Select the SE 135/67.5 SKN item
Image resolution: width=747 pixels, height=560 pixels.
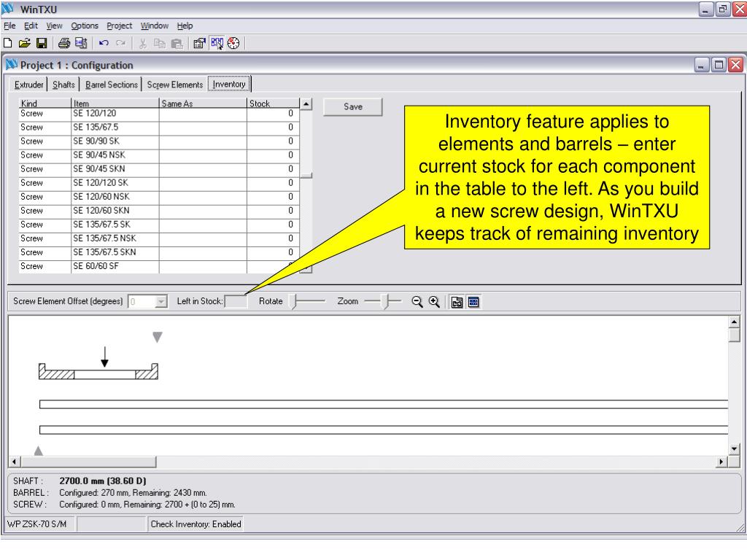[115, 252]
